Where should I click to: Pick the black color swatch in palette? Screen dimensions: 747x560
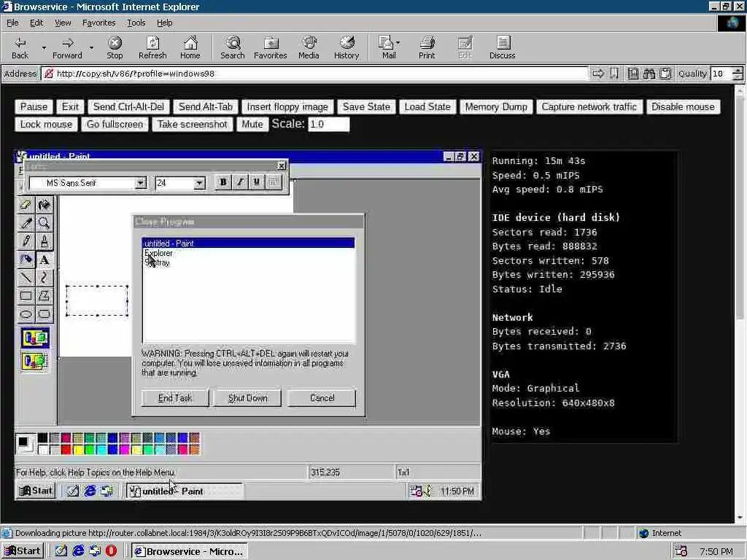click(42, 438)
